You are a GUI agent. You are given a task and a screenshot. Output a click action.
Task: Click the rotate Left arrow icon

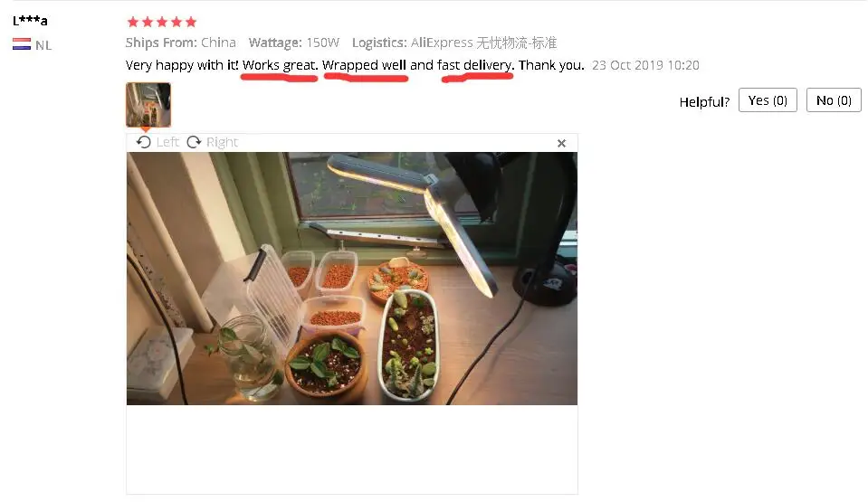tap(143, 142)
